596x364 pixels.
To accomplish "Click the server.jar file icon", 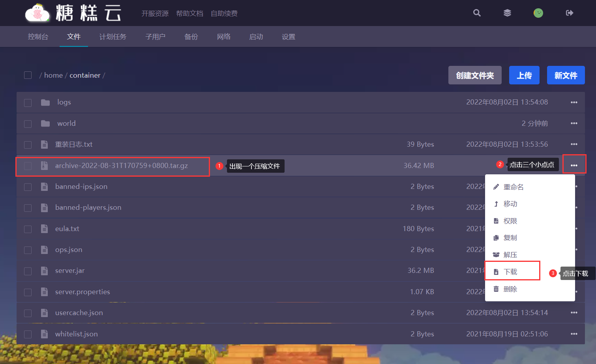I will click(x=45, y=271).
